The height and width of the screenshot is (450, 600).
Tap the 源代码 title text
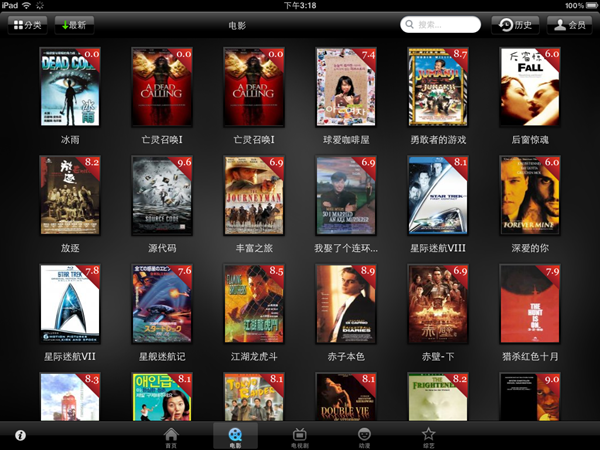coord(162,248)
